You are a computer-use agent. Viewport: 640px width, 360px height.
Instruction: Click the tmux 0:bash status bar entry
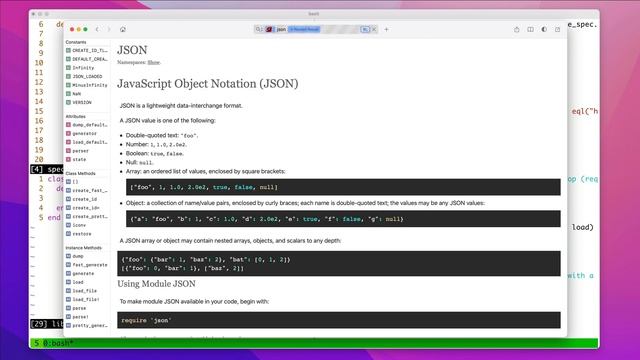point(59,343)
